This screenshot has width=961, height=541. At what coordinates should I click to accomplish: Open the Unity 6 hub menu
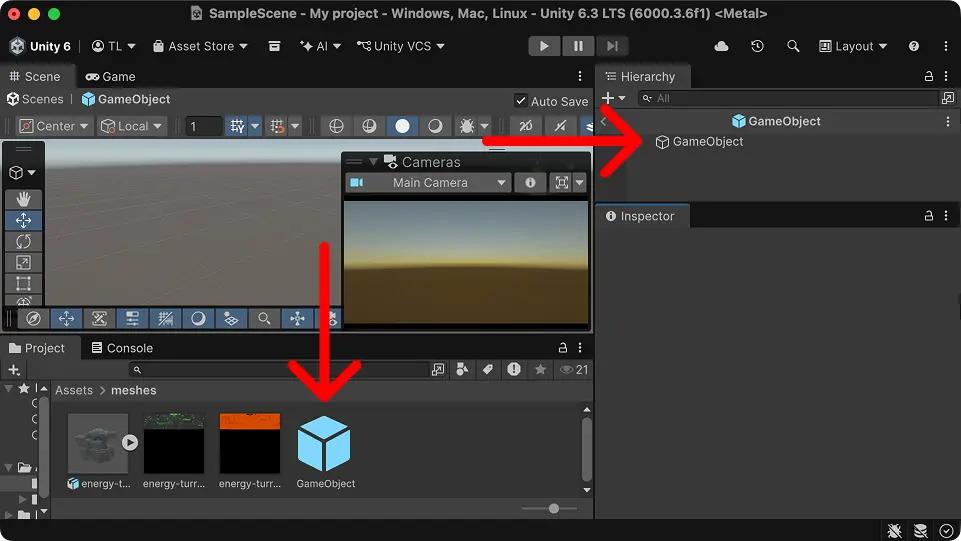click(40, 46)
